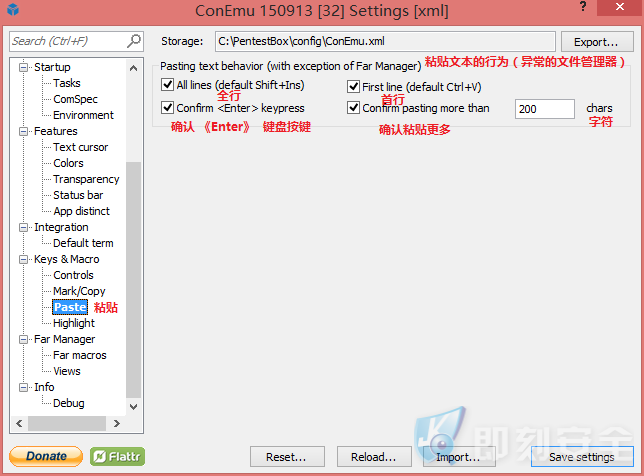Toggle the All lines (default Shift+Ins) checkbox

click(x=167, y=85)
